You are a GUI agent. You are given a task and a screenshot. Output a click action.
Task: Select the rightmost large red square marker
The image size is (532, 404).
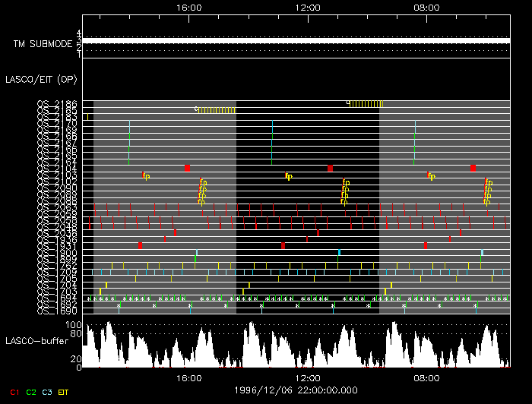tap(473, 168)
